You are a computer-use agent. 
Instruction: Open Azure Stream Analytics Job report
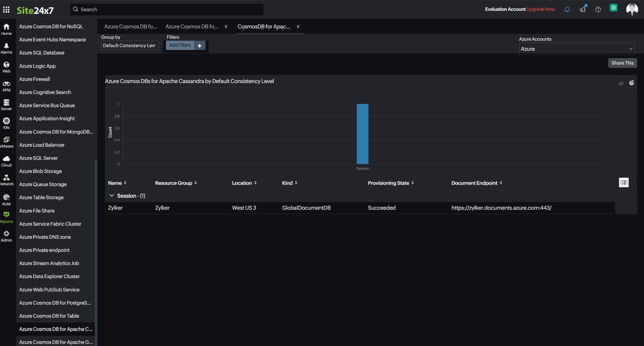coord(49,263)
